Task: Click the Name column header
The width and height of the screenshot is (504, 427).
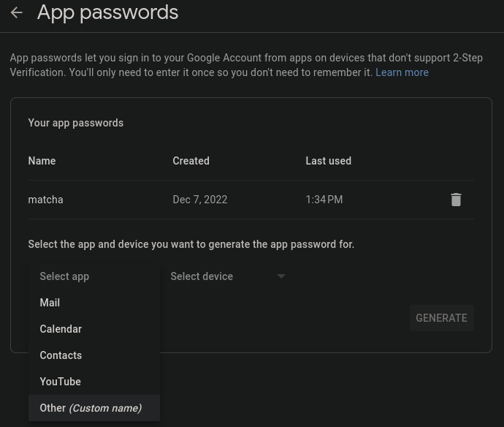Action: 42,161
